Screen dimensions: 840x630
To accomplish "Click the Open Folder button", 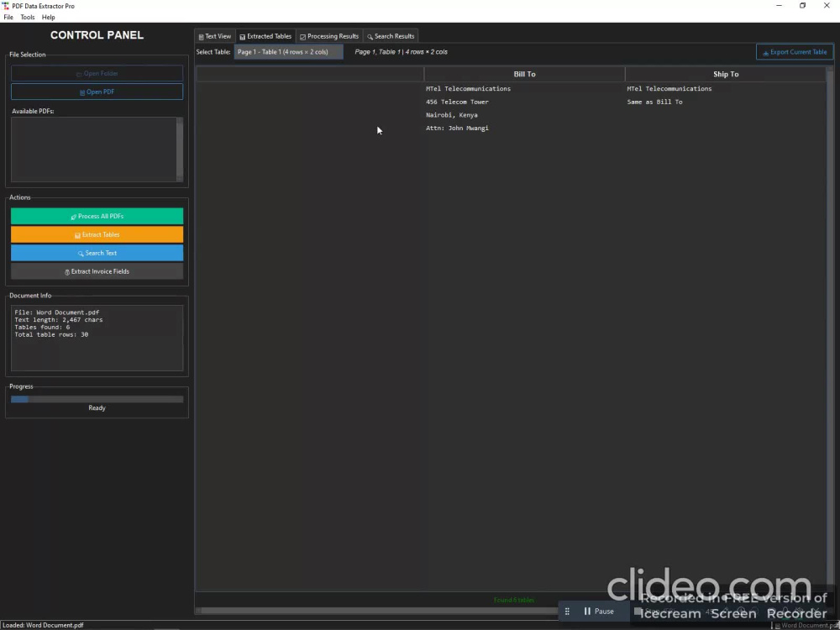I will coord(97,73).
